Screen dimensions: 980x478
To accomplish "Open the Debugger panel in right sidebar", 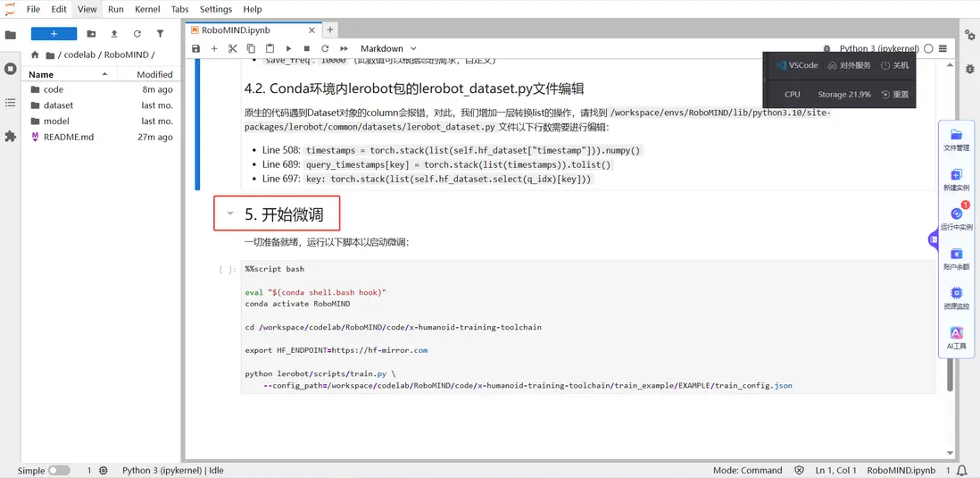I will 969,68.
